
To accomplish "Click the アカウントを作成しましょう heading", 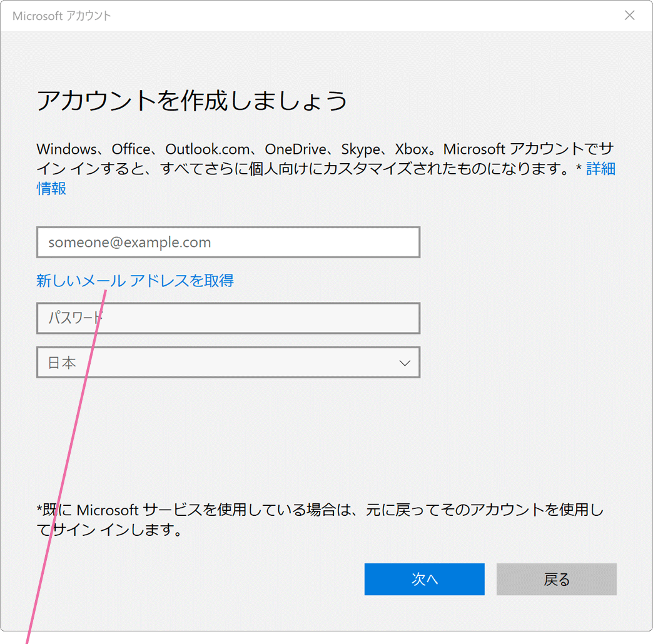I will (x=192, y=101).
